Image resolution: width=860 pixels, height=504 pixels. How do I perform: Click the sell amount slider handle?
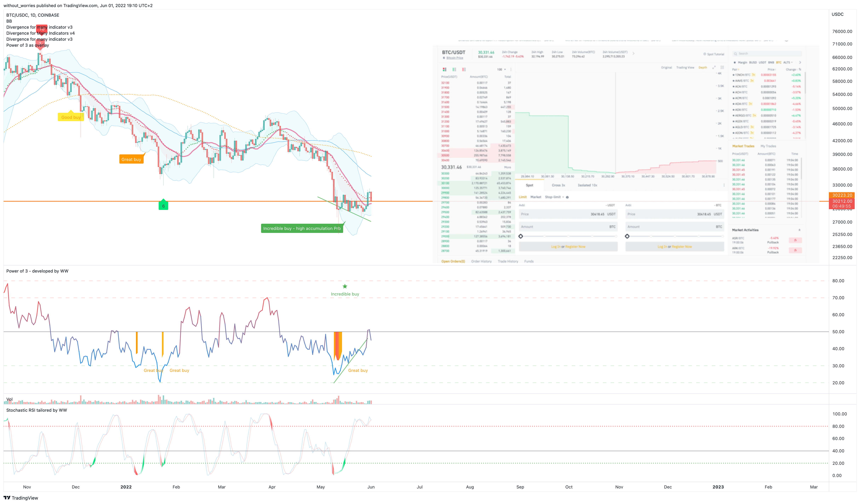(x=627, y=236)
